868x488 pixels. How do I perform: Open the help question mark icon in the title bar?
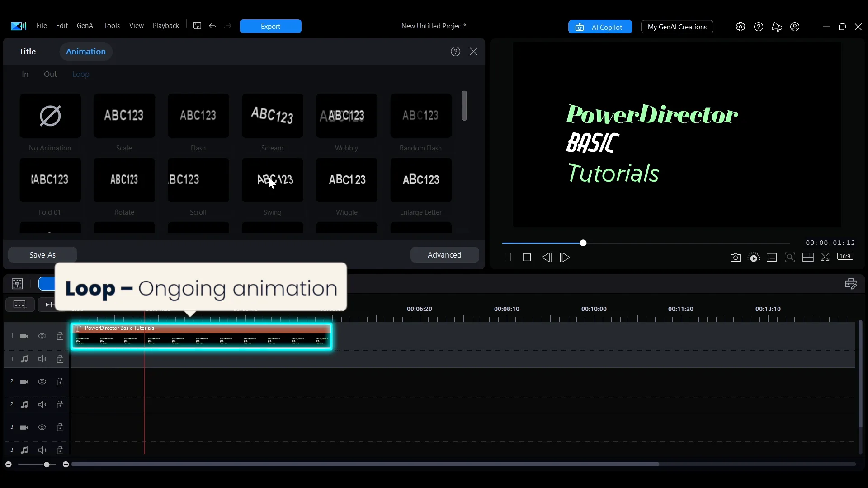pos(759,27)
